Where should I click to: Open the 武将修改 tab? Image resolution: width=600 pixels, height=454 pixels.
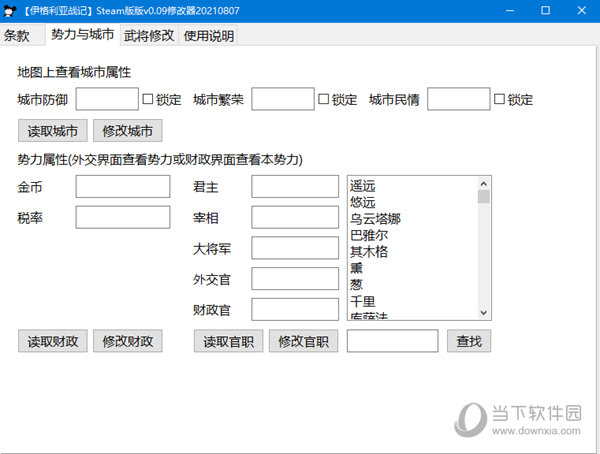point(149,36)
